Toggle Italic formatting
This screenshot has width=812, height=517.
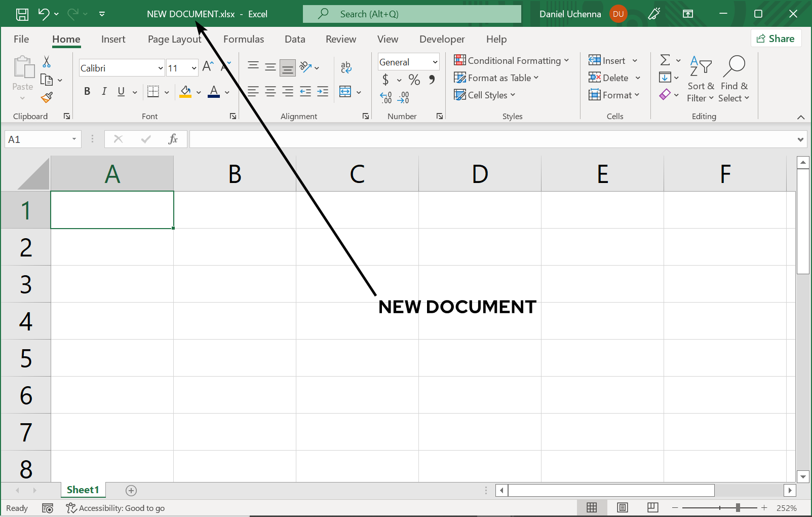pos(104,92)
